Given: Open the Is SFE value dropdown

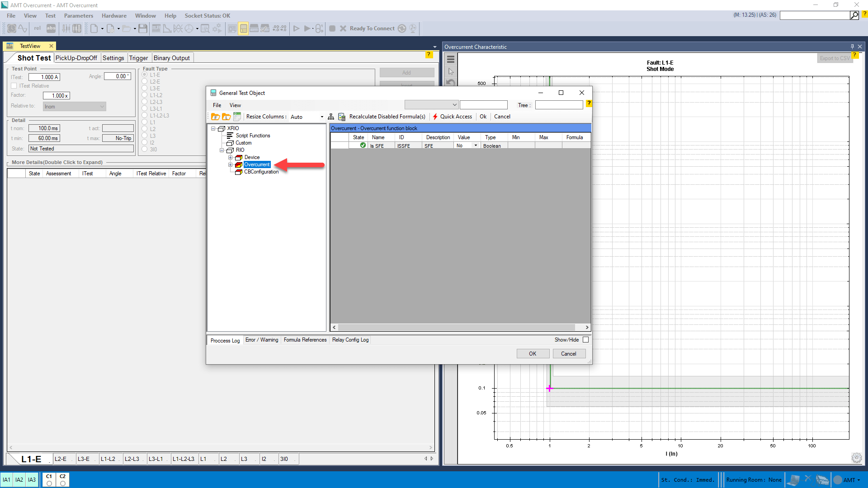Looking at the screenshot, I should 476,145.
